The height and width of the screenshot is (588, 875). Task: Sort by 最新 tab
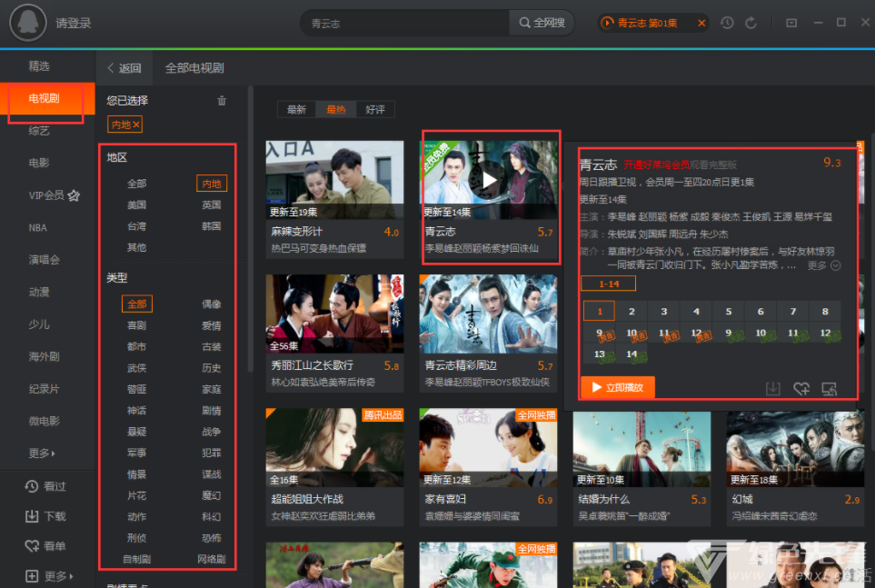click(296, 109)
